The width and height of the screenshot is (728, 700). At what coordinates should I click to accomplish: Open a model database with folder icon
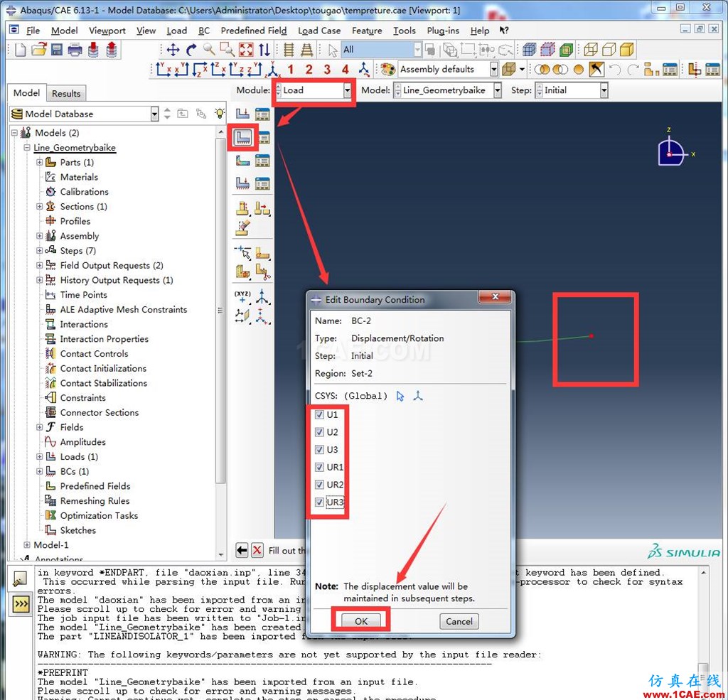38,50
